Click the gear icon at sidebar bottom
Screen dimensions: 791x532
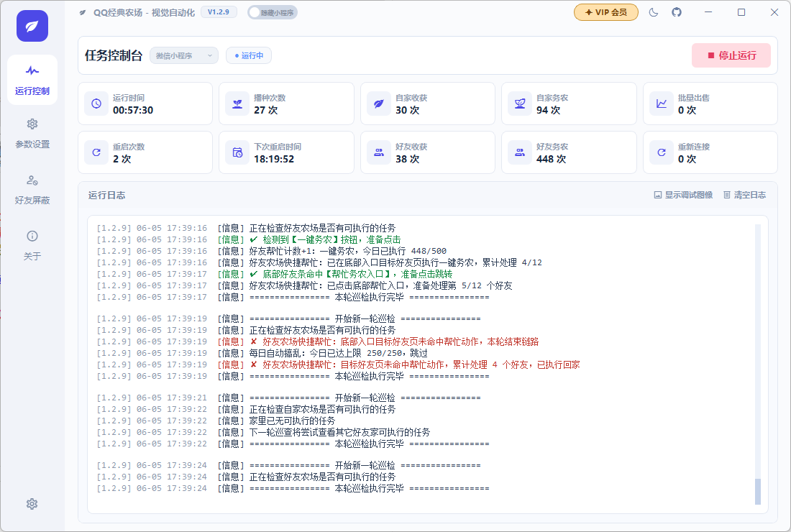pos(32,504)
